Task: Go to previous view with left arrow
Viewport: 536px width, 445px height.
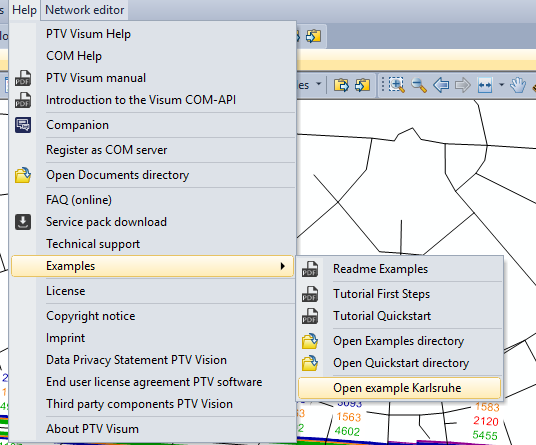Action: [441, 85]
